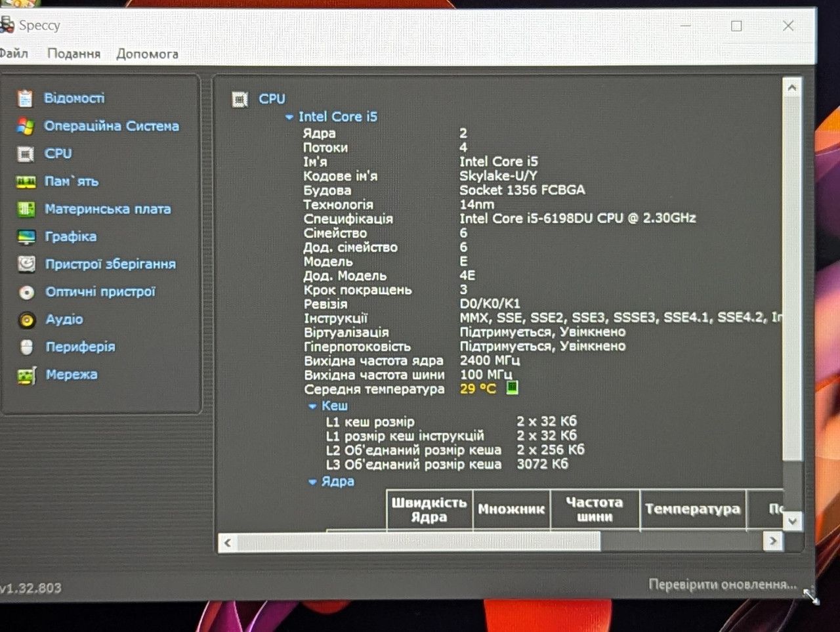Select the Материнська плата icon
The image size is (840, 632).
pos(26,209)
